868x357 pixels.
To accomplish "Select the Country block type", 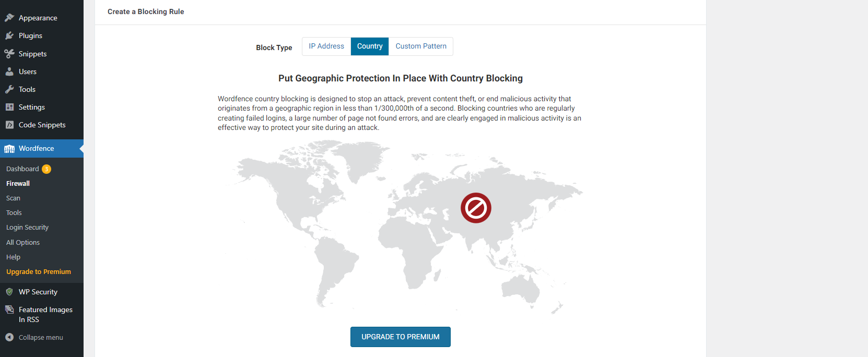I will point(370,46).
